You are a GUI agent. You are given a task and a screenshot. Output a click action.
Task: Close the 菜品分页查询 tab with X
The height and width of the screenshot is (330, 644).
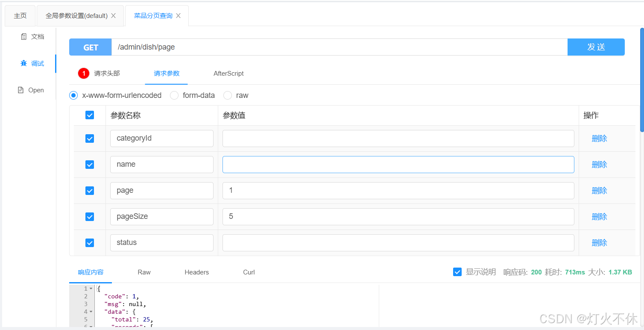pyautogui.click(x=178, y=16)
